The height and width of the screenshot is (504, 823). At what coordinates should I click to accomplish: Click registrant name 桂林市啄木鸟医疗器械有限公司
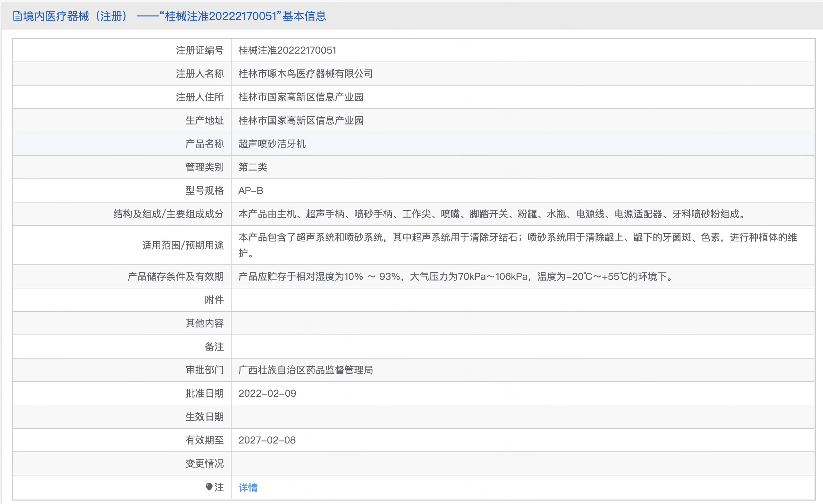(x=306, y=74)
